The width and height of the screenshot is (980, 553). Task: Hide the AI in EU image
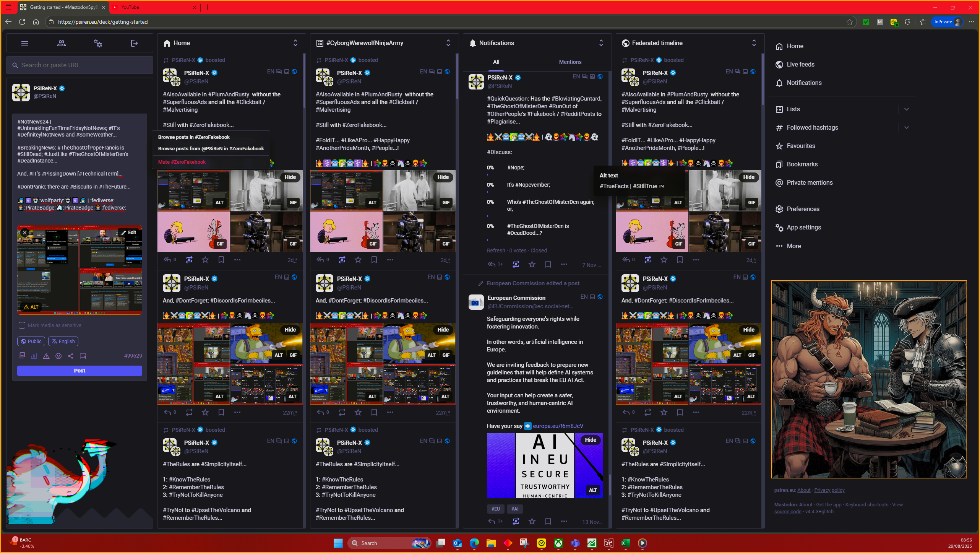[x=590, y=440]
